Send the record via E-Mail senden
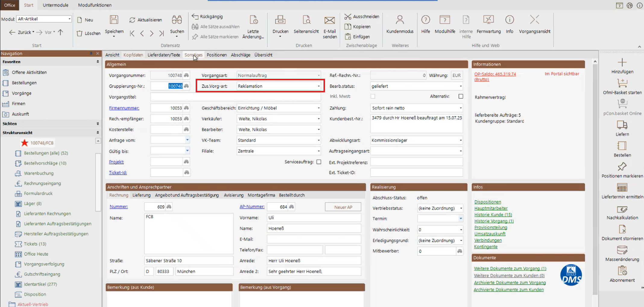The width and height of the screenshot is (644, 307). (330, 21)
